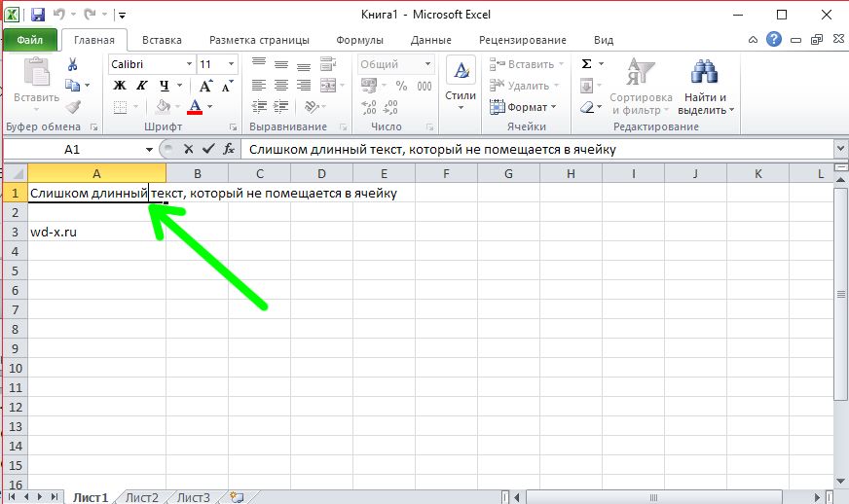Align text to the top
Image resolution: width=849 pixels, height=504 pixels.
point(259,64)
